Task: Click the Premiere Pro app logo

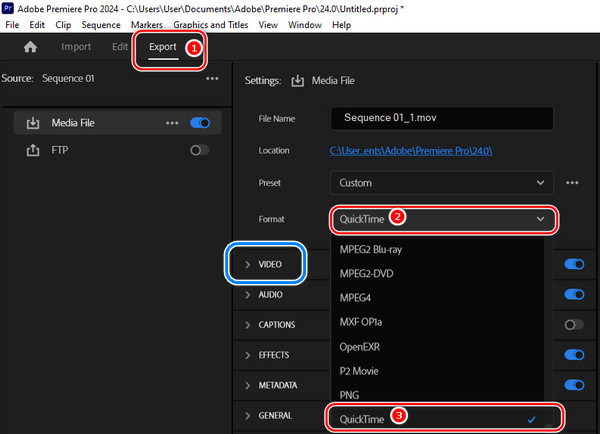Action: [7, 8]
